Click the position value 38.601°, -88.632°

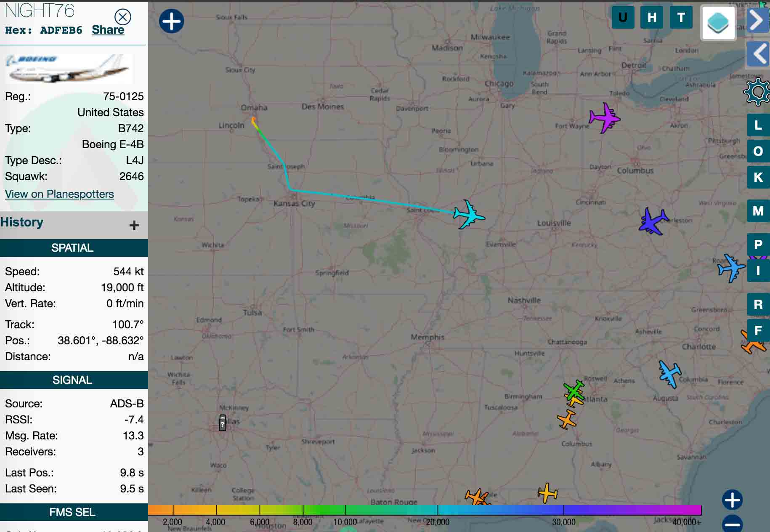click(x=101, y=340)
